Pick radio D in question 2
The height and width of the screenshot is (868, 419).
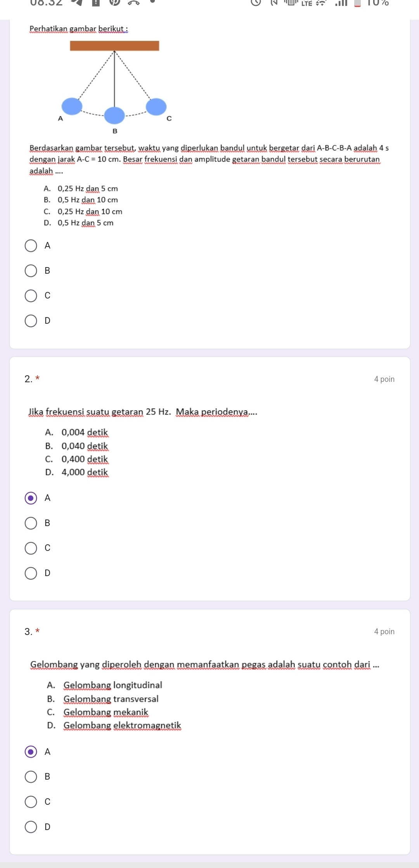[31, 573]
